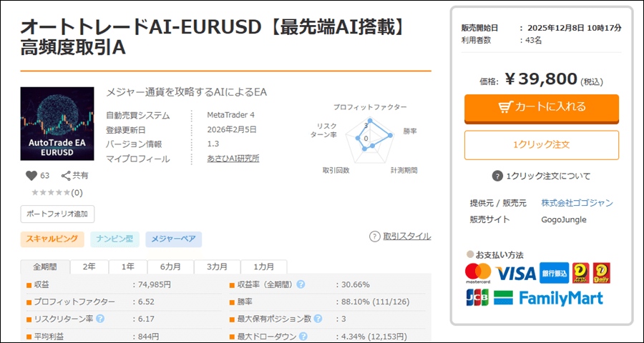Viewport: 644px width, 343px height.
Task: Click the five-star rating row
Action: (x=52, y=192)
